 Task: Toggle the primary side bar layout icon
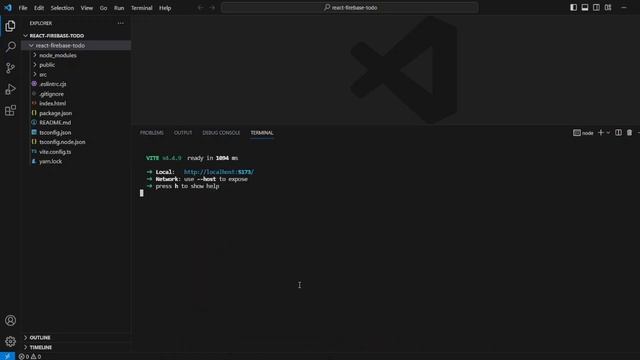(x=573, y=7)
